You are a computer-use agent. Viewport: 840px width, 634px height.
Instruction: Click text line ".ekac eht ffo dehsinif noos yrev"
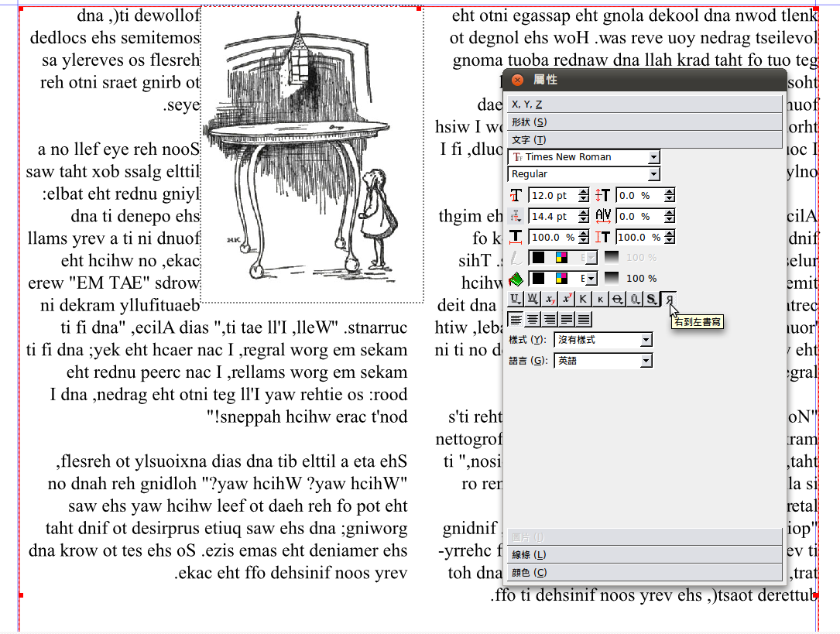tap(290, 573)
